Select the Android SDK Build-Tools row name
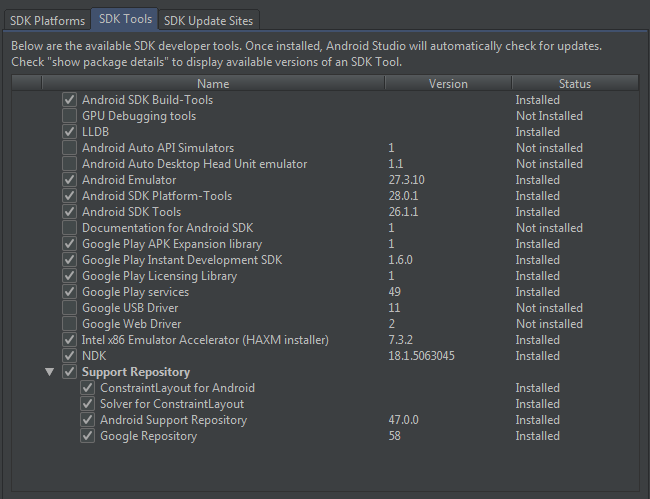This screenshot has width=650, height=499. click(x=148, y=100)
